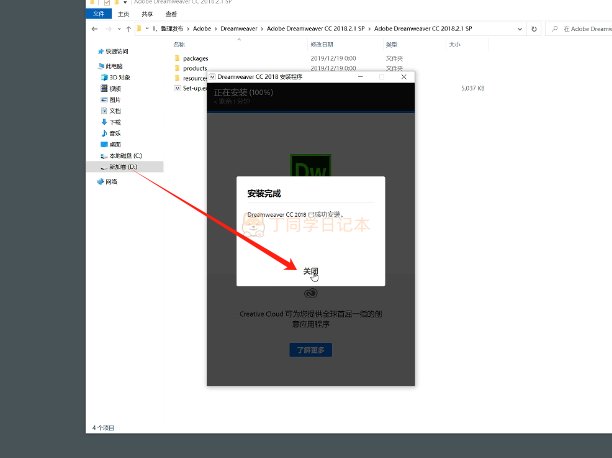The image size is (612, 458).
Task: Click the Creative Cloud icon in installer
Action: pyautogui.click(x=311, y=293)
